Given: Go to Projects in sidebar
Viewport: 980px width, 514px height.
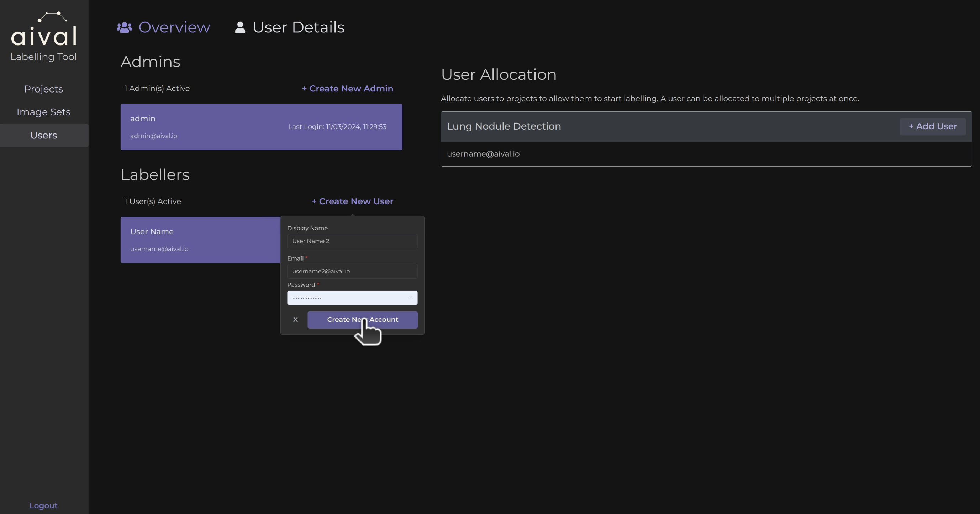Looking at the screenshot, I should point(44,89).
